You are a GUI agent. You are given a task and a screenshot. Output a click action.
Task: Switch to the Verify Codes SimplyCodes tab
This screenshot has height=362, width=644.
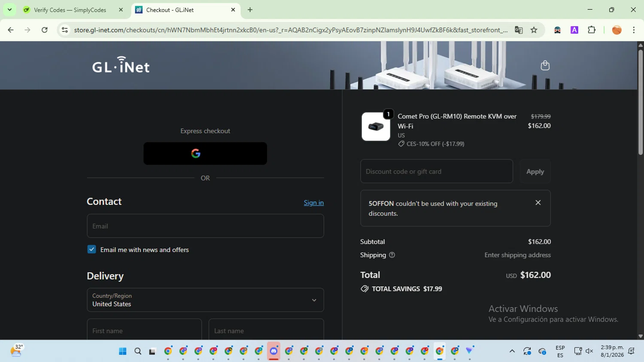[x=70, y=10]
